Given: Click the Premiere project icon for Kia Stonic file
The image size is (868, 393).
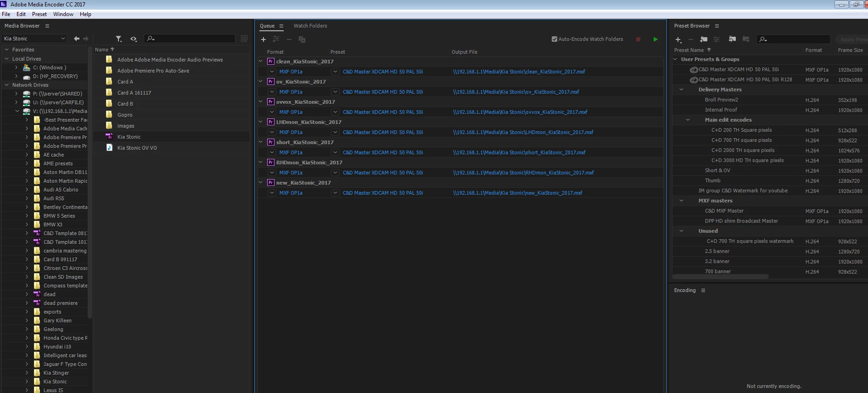Looking at the screenshot, I should point(109,136).
